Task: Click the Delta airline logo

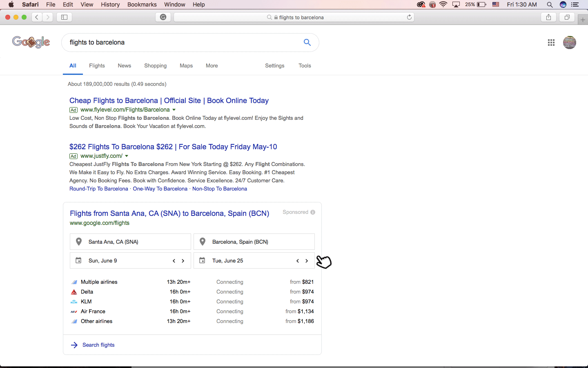Action: (x=74, y=292)
